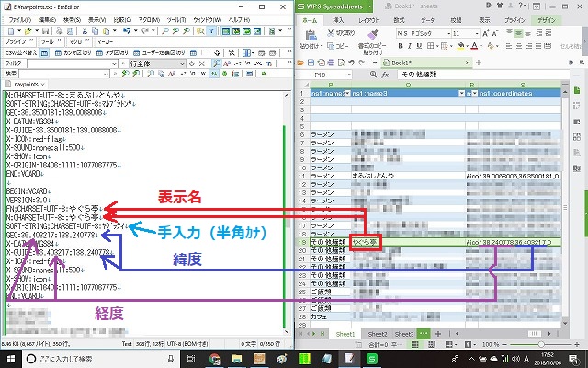
Task: Click the Find magnifier icon in EmEditor toolbar
Action: 164,31
